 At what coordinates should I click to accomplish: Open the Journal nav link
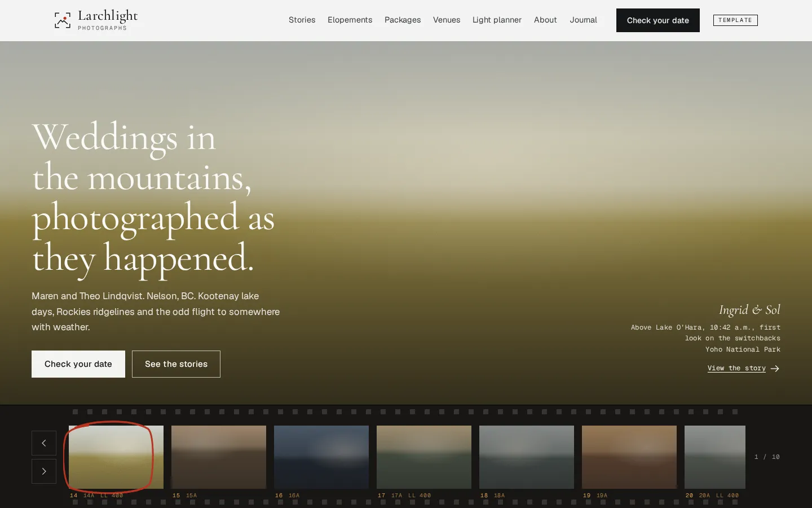point(583,20)
